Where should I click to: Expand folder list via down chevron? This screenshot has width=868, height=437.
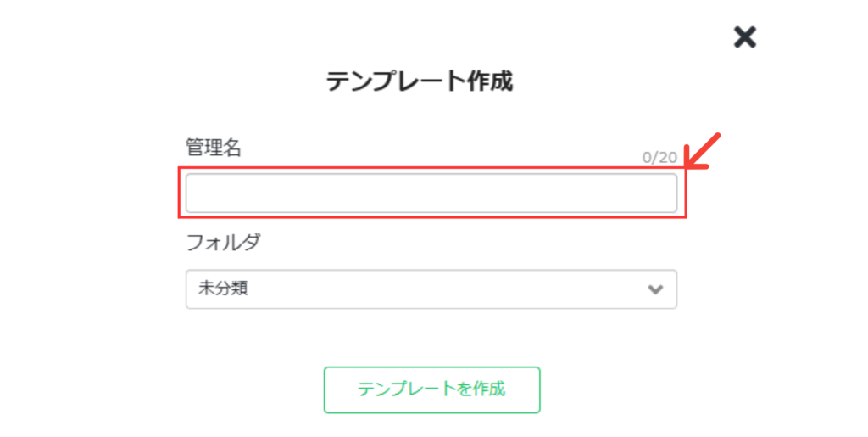[654, 289]
